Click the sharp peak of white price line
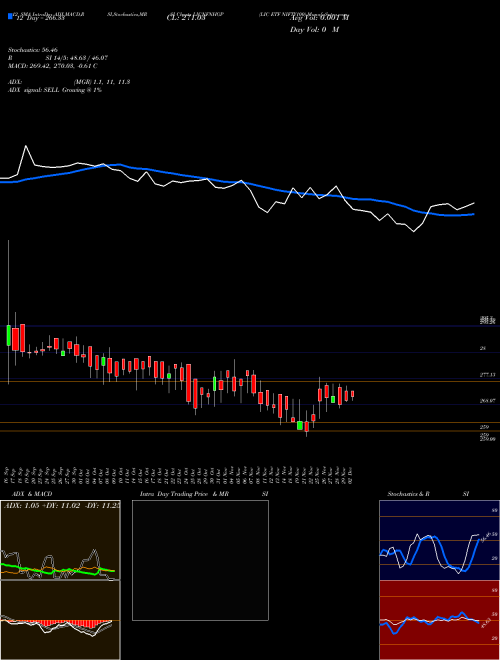This screenshot has width=500, height=660. coord(26,146)
